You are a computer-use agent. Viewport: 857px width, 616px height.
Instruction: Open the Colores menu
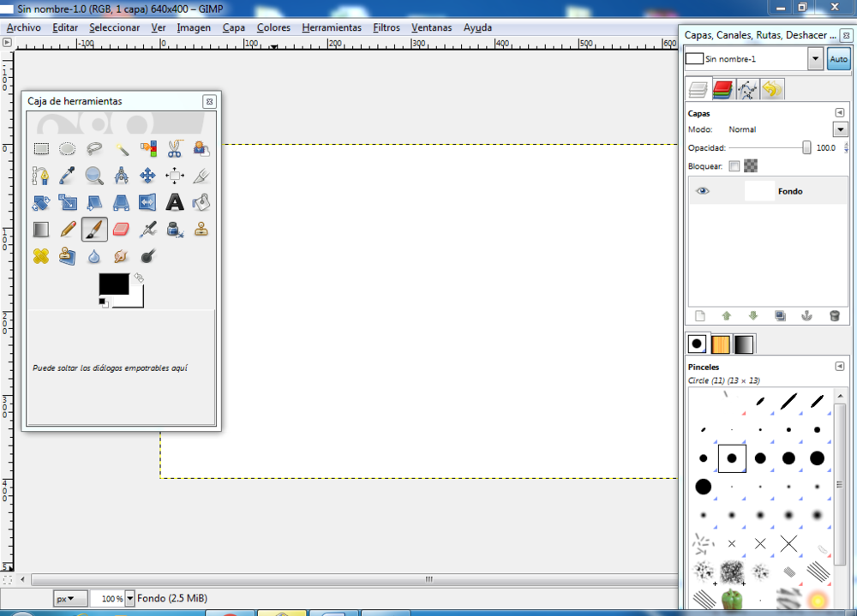(x=273, y=27)
